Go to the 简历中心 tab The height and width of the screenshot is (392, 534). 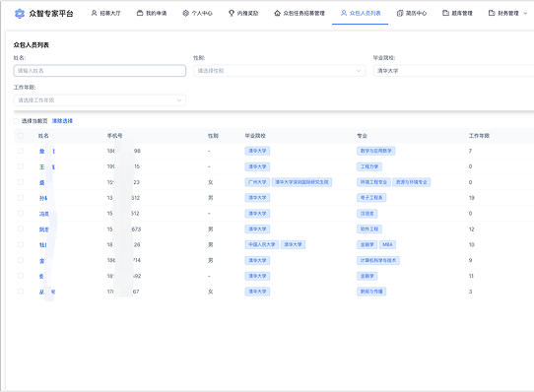(x=412, y=13)
